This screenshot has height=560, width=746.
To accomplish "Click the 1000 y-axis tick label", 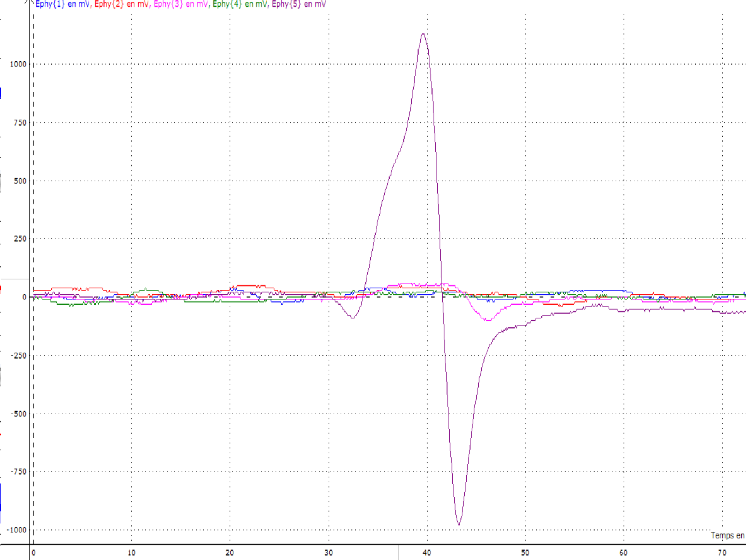I will [18, 64].
